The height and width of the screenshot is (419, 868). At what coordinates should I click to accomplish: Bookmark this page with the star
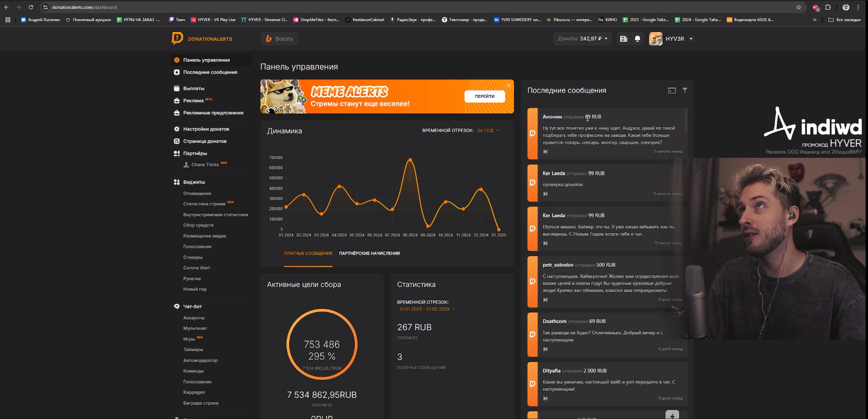click(799, 7)
